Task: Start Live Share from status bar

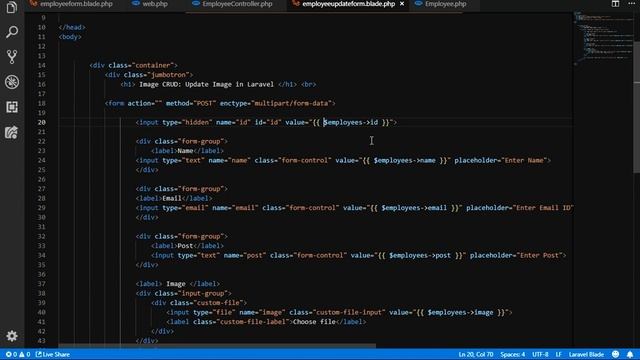Action: (x=53, y=354)
